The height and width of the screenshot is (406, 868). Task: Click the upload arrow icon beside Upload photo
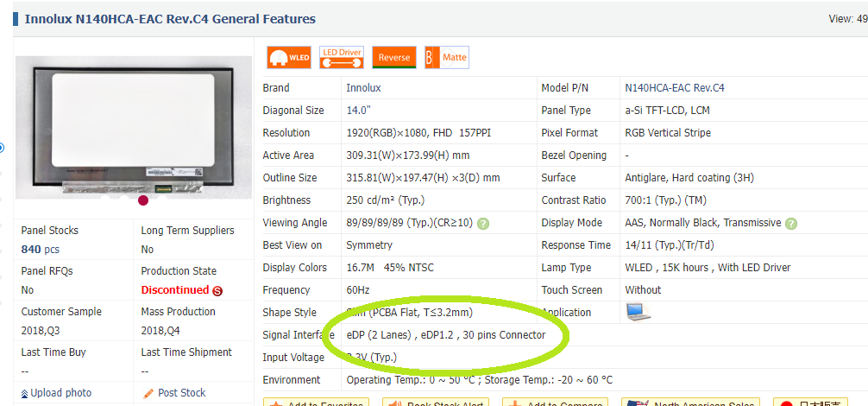click(24, 394)
